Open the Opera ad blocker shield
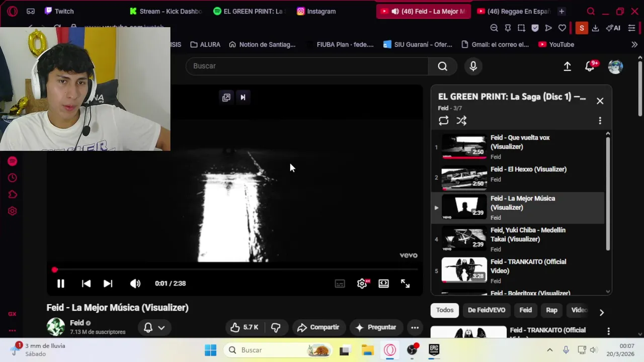Image resolution: width=644 pixels, height=362 pixels. tap(535, 28)
